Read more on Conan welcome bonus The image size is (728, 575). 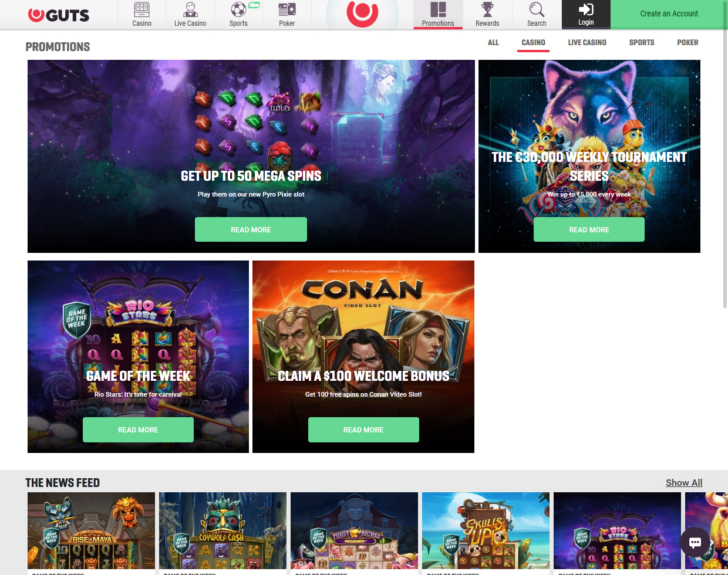tap(363, 429)
